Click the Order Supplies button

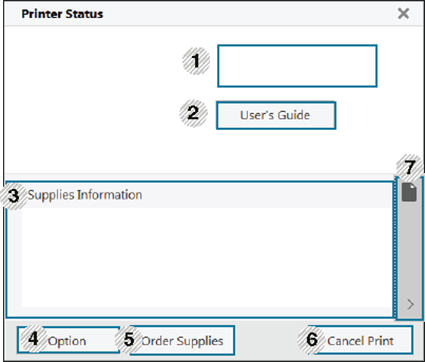(x=182, y=340)
